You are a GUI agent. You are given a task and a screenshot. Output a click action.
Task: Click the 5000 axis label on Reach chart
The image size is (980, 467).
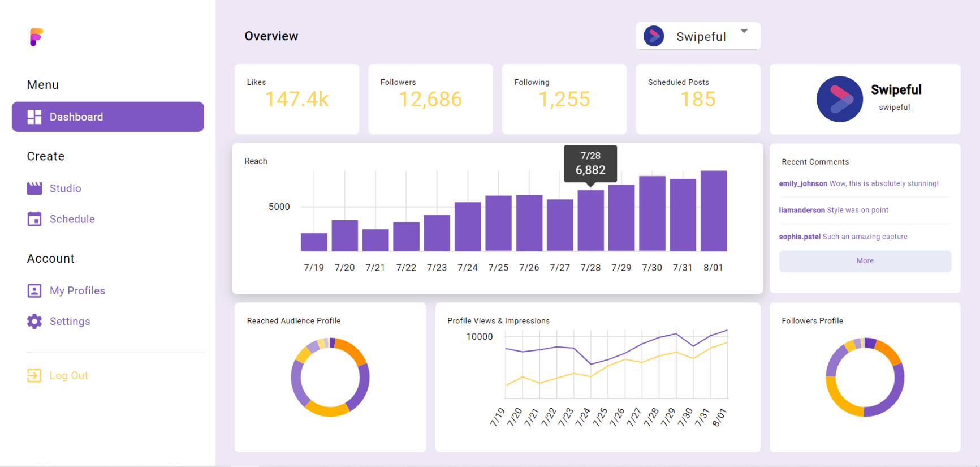pyautogui.click(x=279, y=207)
